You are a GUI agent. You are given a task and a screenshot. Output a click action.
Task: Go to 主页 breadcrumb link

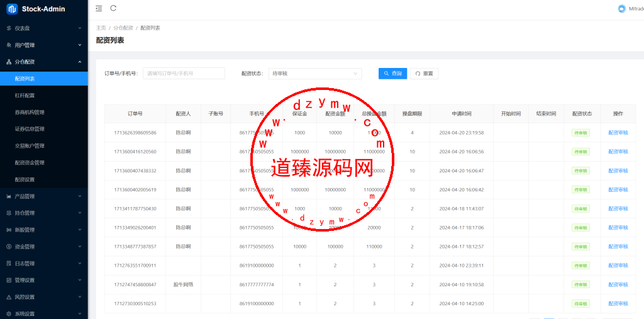(x=101, y=28)
